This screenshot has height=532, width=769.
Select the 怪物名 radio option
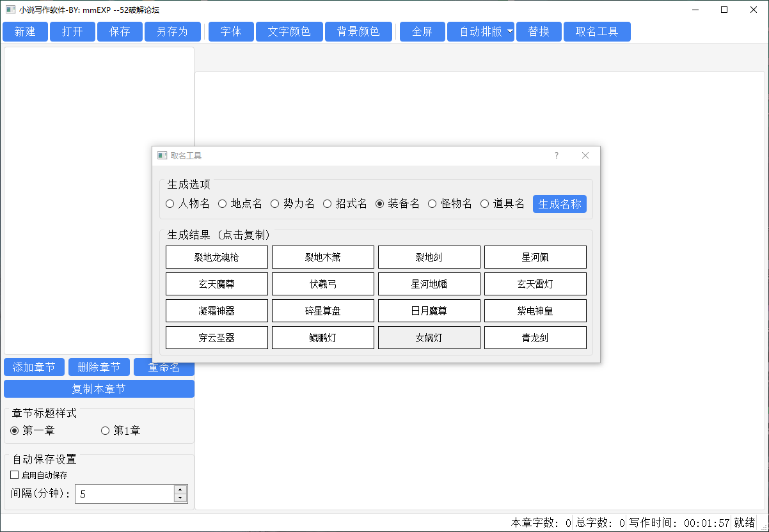coord(432,203)
